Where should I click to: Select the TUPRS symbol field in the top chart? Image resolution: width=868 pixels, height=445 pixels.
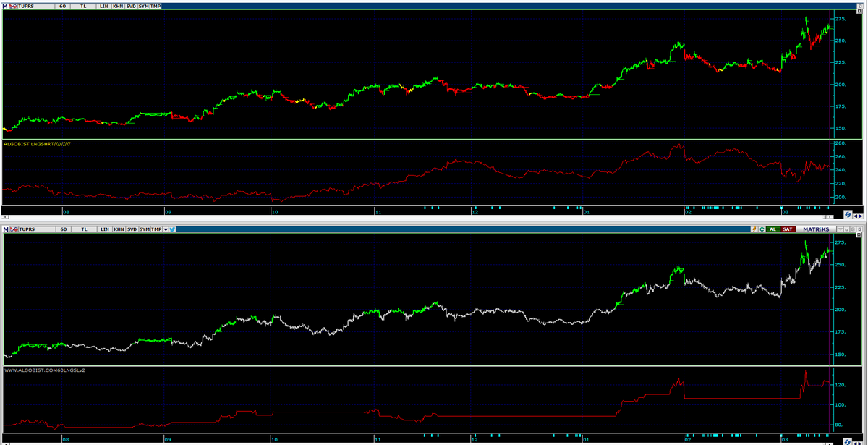tap(35, 6)
